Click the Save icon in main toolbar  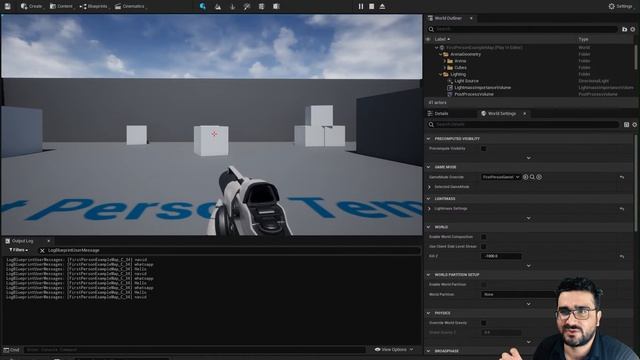pyautogui.click(x=7, y=6)
